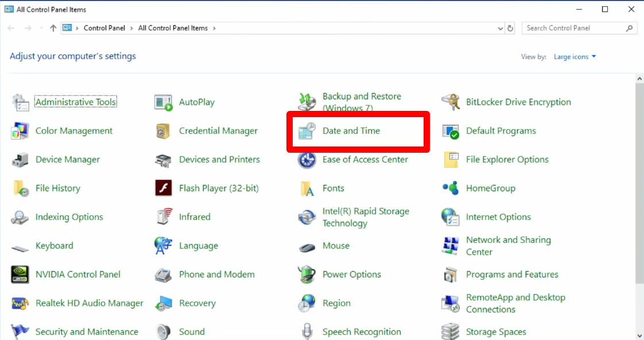Open the recent locations dropdown arrow
644x340 pixels.
[41, 28]
